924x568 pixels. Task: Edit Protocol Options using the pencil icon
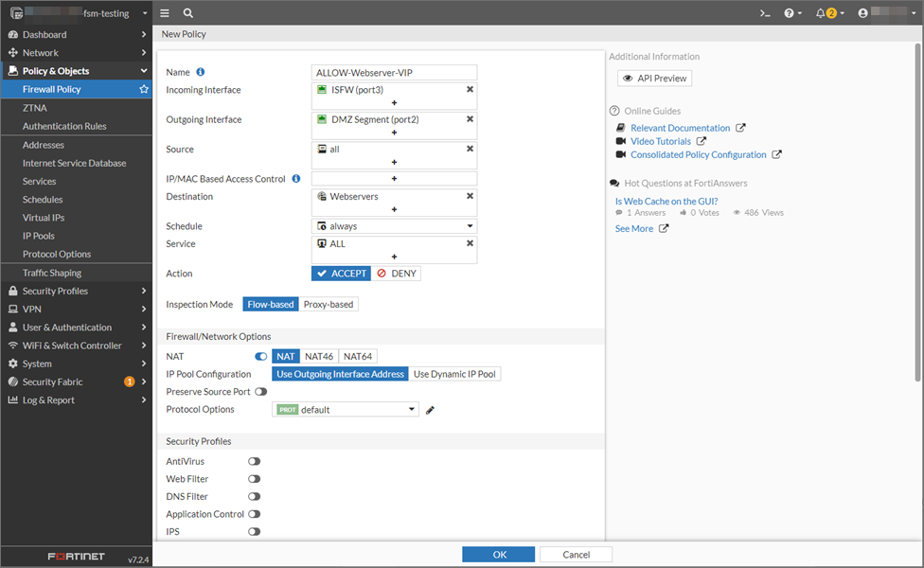tap(429, 409)
